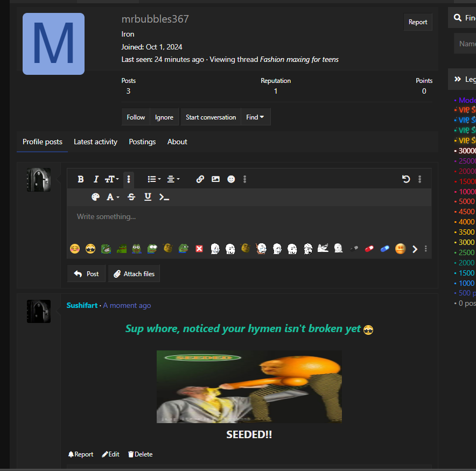Toggle italic text formatting
Image resolution: width=476 pixels, height=471 pixels.
coord(96,179)
